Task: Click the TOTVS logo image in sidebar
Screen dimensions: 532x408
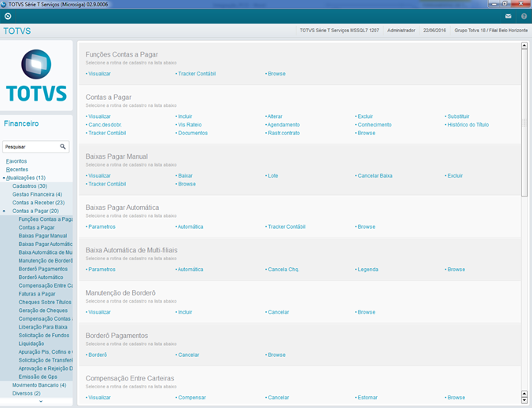Action: click(36, 75)
